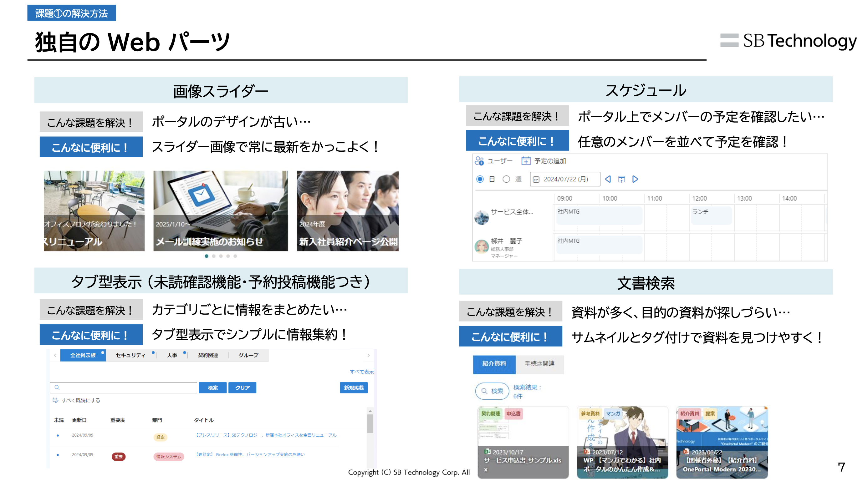Open the date picker 2024/07/22 (月)
The height and width of the screenshot is (486, 868).
click(565, 179)
